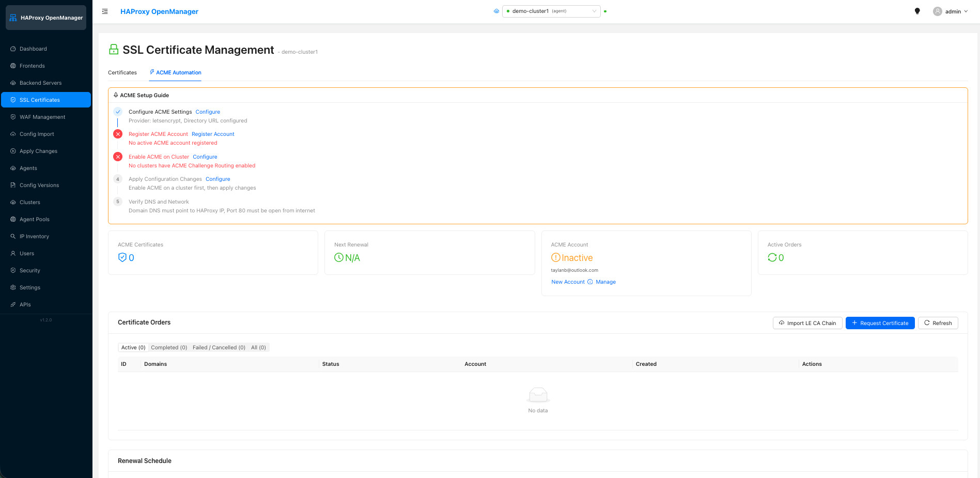This screenshot has height=478, width=980.
Task: Toggle the light bulb theme icon
Action: [x=917, y=11]
